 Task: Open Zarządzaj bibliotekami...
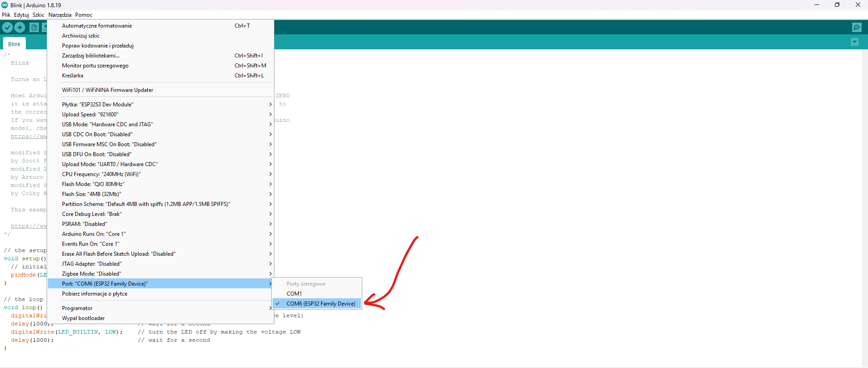(161, 56)
